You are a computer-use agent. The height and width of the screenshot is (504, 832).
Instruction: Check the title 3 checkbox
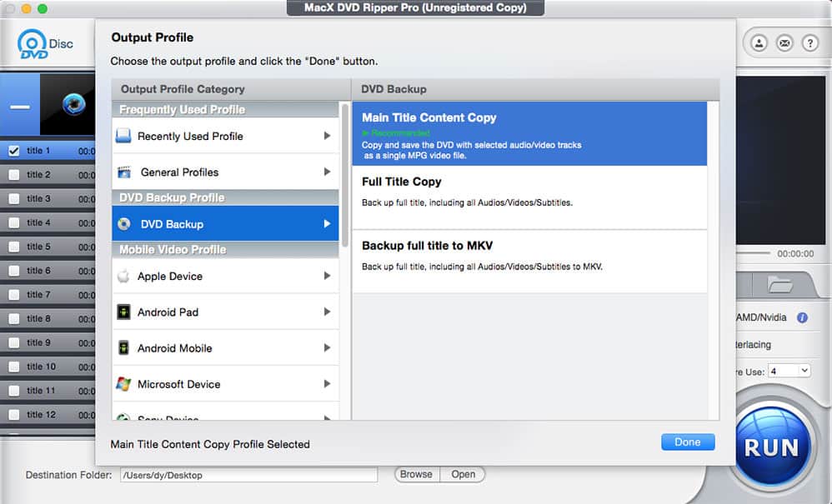pyautogui.click(x=14, y=199)
